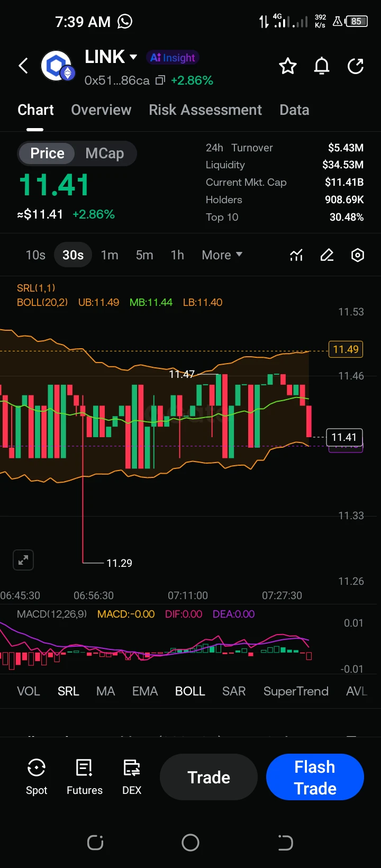Enable the SAR indicator
The image size is (381, 868).
tap(234, 691)
